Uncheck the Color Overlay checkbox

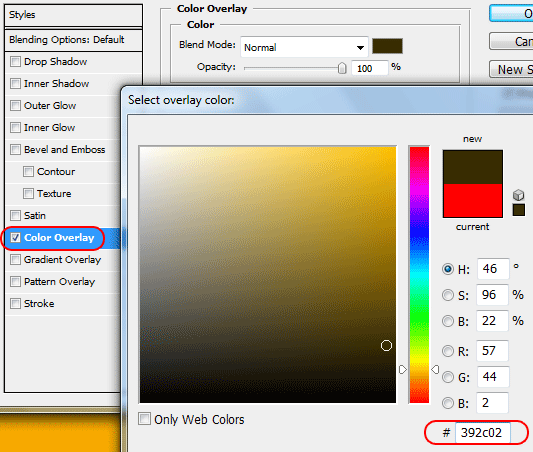tap(15, 238)
